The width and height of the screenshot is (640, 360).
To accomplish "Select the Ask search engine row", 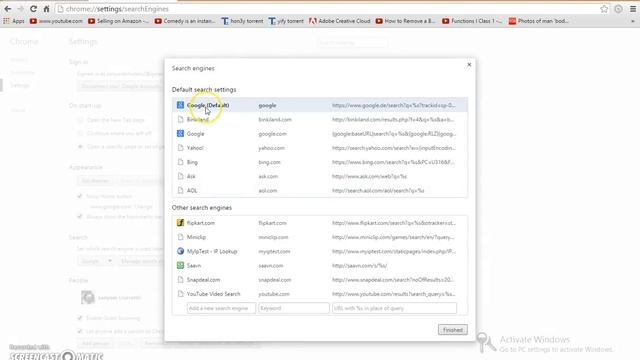I will point(320,176).
